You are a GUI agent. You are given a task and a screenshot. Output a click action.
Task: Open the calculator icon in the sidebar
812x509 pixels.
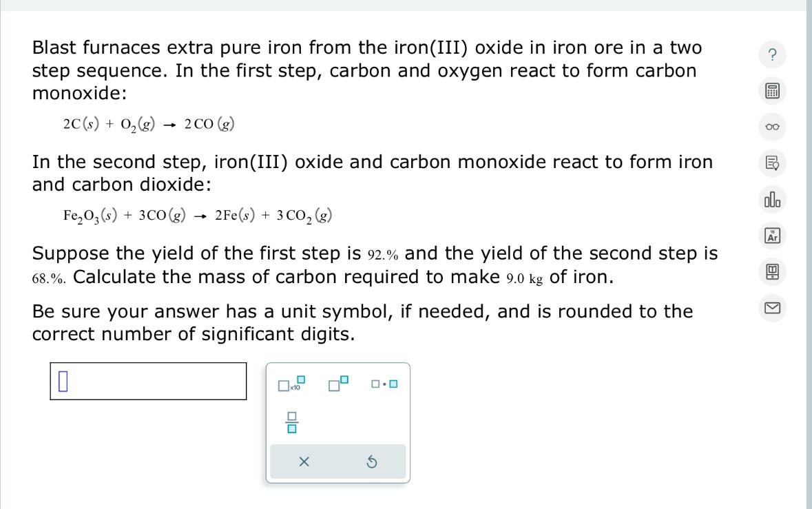pyautogui.click(x=771, y=91)
